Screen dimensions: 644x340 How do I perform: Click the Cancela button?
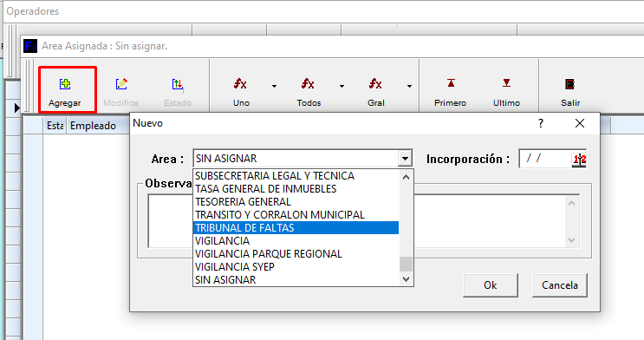pyautogui.click(x=559, y=284)
